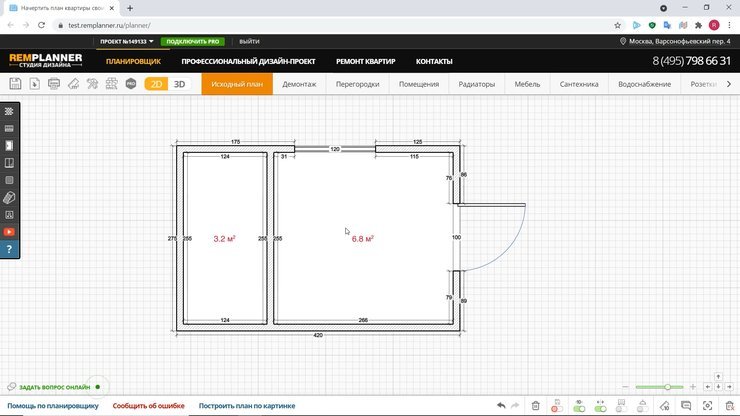
Task: Click the trash delete icon in the bottom toolbar
Action: pyautogui.click(x=536, y=406)
